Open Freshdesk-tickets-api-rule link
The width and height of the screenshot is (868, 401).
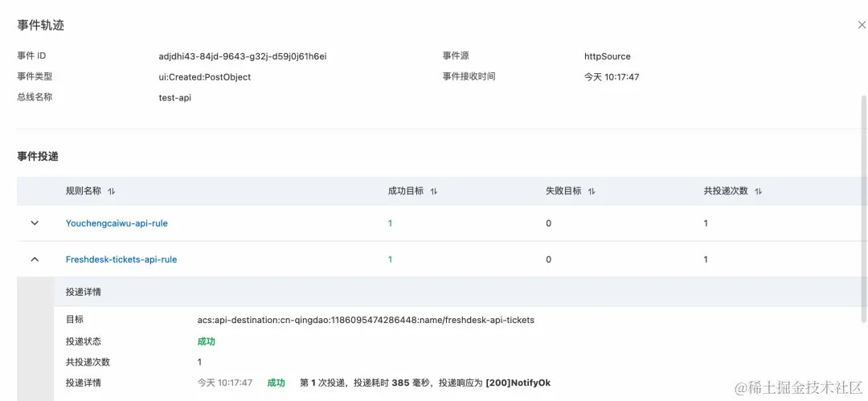coord(121,260)
